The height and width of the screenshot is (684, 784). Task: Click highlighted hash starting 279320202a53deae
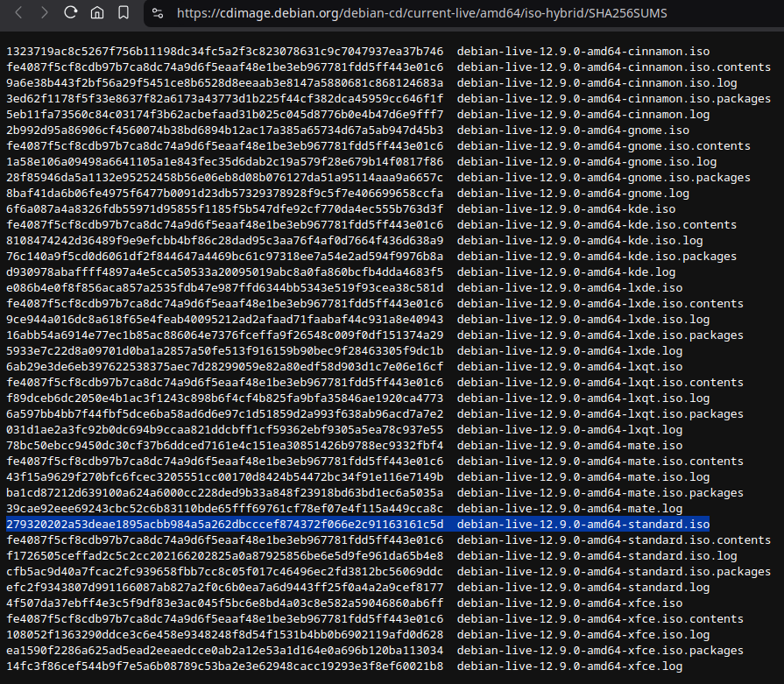pos(224,524)
